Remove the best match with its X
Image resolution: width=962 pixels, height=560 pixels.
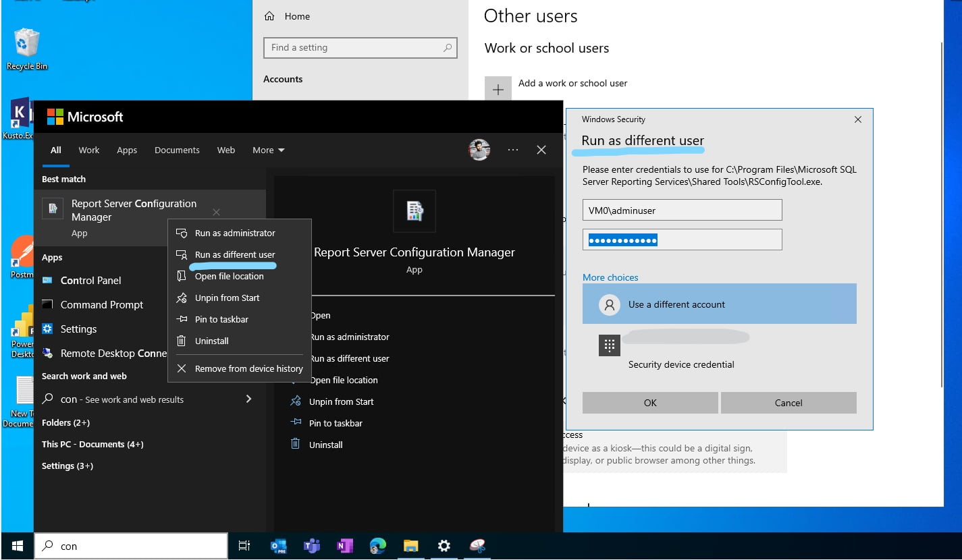216,212
